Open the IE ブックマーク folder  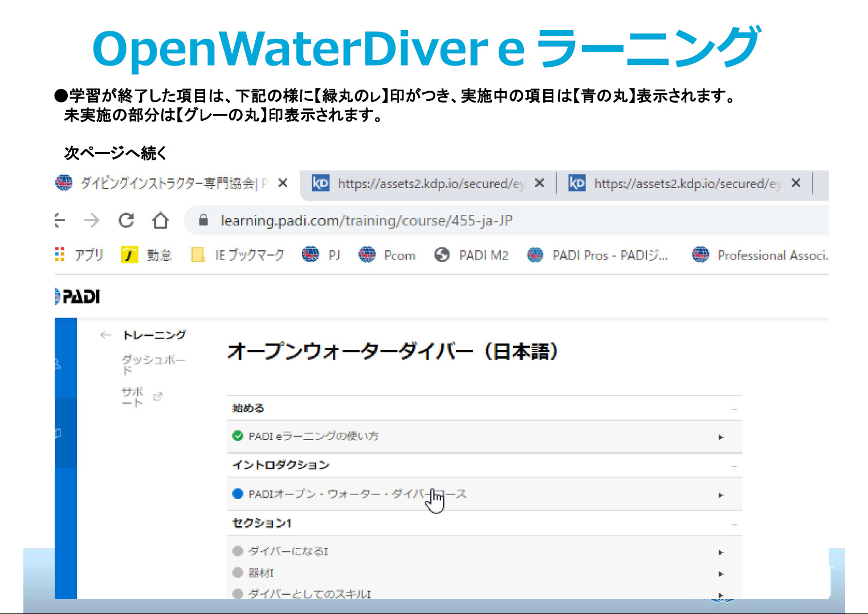pyautogui.click(x=238, y=255)
